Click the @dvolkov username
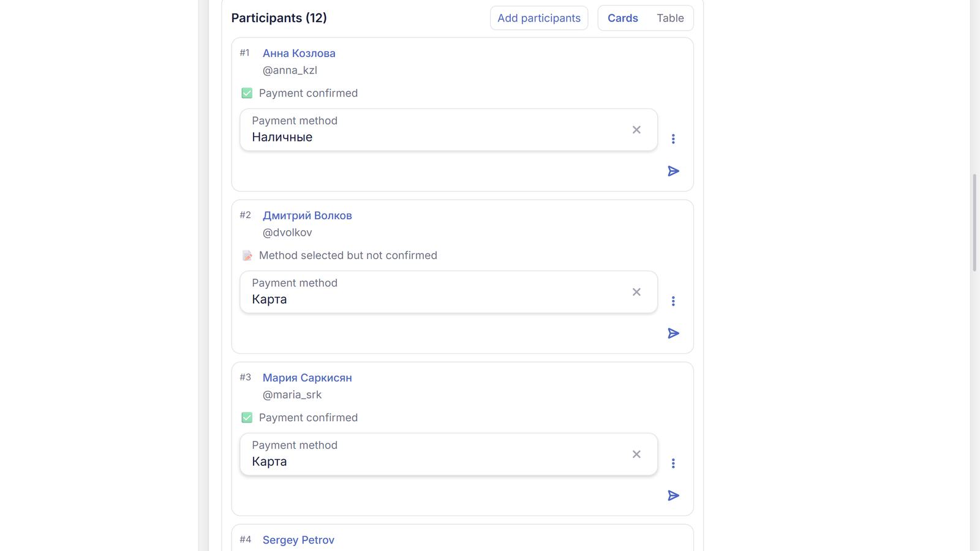The width and height of the screenshot is (980, 551). point(287,233)
